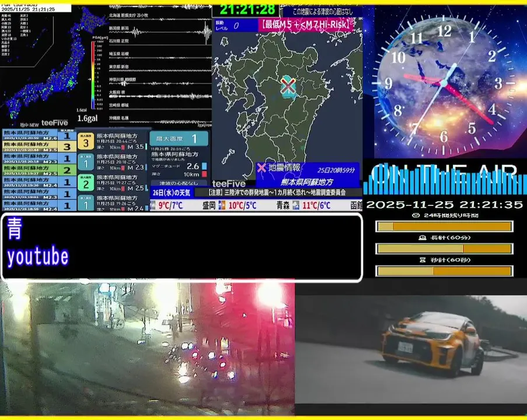Click the weather icon next to 11°C/6°C

pos(296,205)
